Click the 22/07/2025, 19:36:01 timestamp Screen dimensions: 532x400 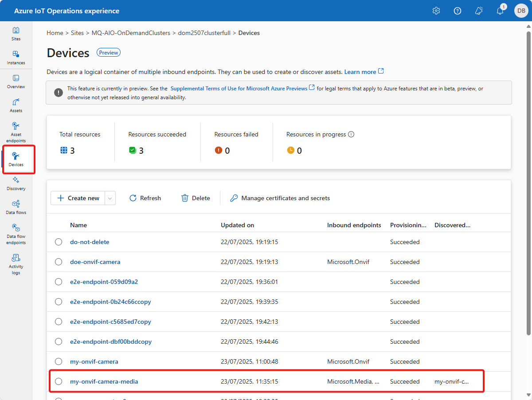pos(250,282)
